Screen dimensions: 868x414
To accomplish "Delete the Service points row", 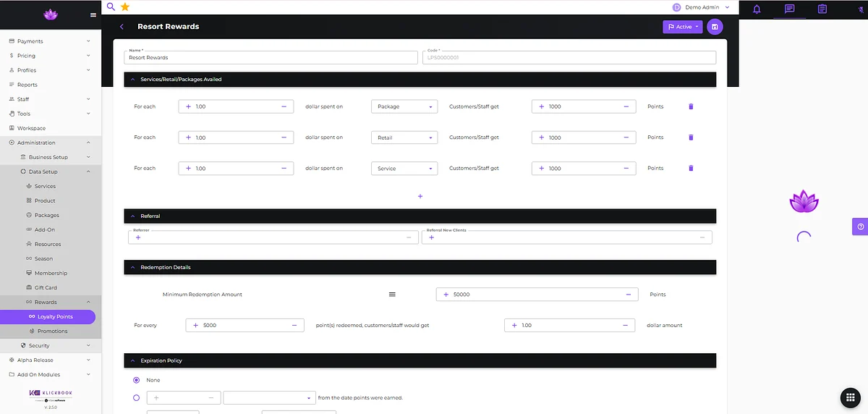I will pos(690,168).
